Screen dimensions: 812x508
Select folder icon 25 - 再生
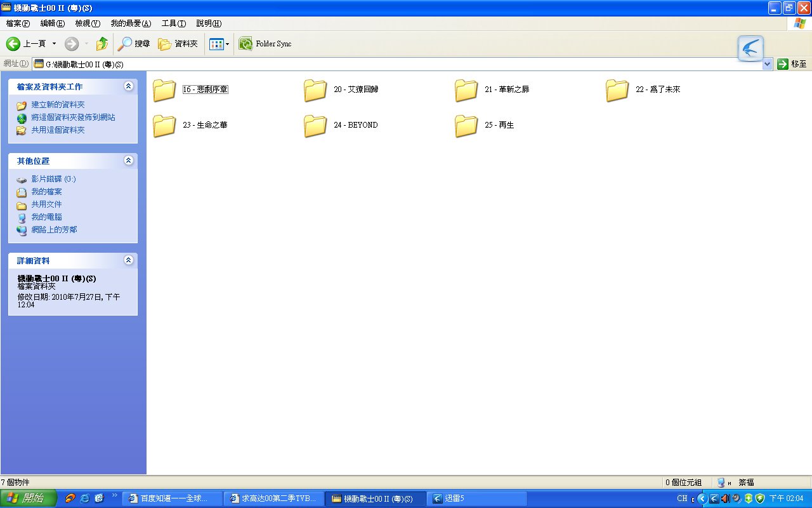[466, 126]
